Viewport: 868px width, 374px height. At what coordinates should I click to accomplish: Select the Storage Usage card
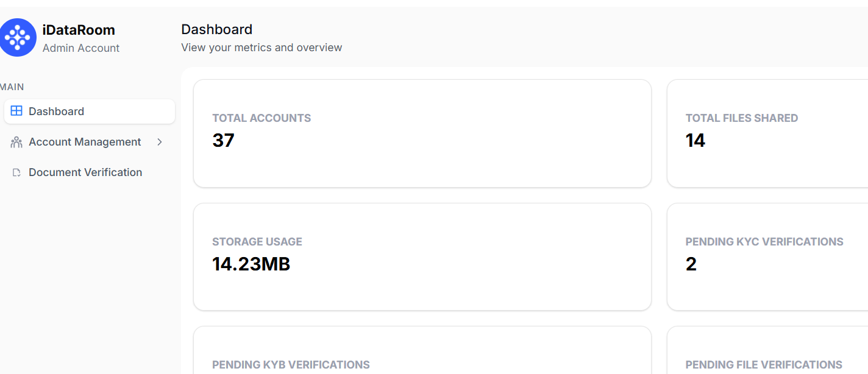[x=422, y=256]
